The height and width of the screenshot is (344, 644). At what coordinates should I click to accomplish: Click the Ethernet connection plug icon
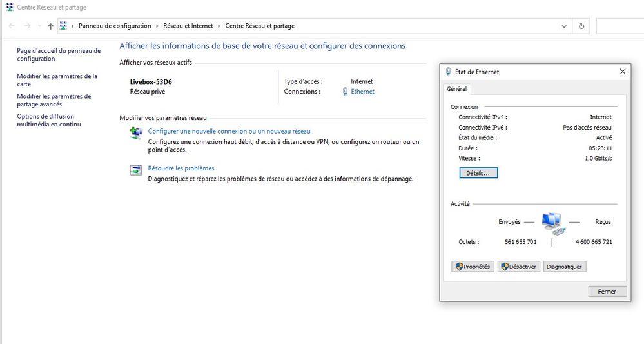point(346,92)
